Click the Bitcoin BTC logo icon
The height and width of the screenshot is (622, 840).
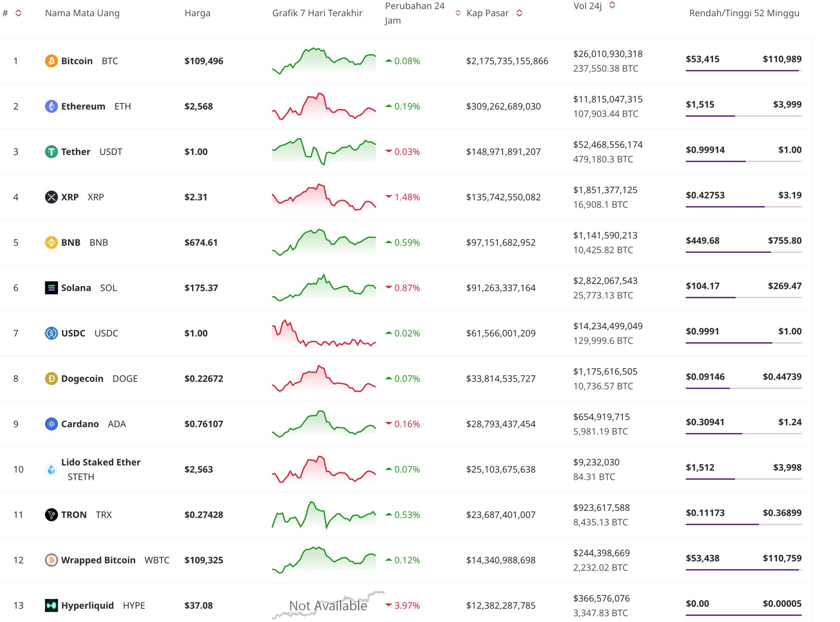click(x=51, y=61)
